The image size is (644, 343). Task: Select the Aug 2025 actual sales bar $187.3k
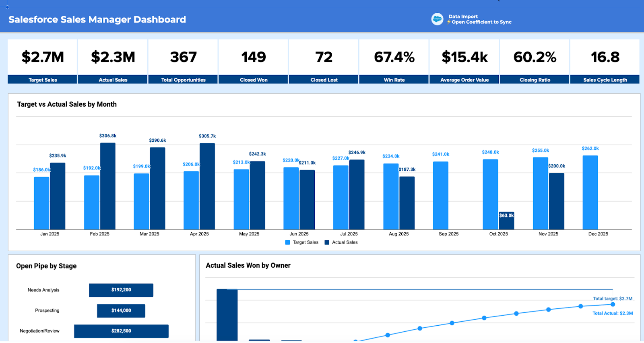point(407,203)
